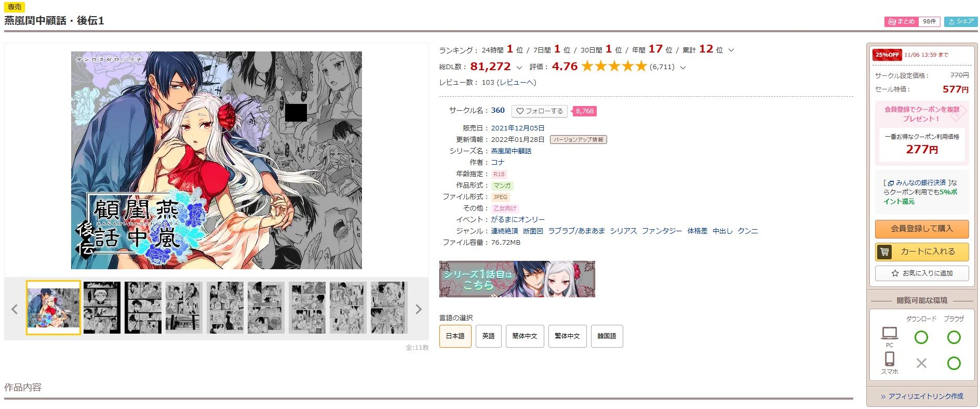This screenshot has height=409, width=980.
Task: Show previous thumbnails with left arrow
Action: 15,309
